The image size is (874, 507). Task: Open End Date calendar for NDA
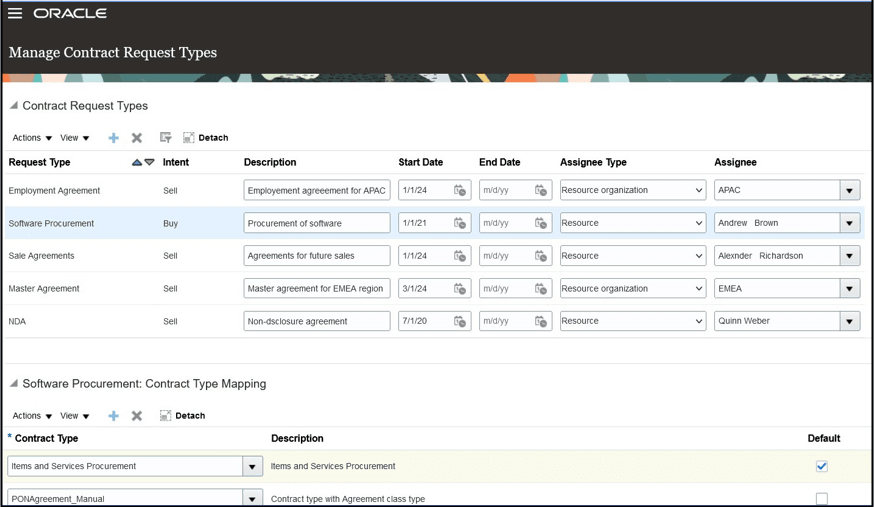pos(541,321)
